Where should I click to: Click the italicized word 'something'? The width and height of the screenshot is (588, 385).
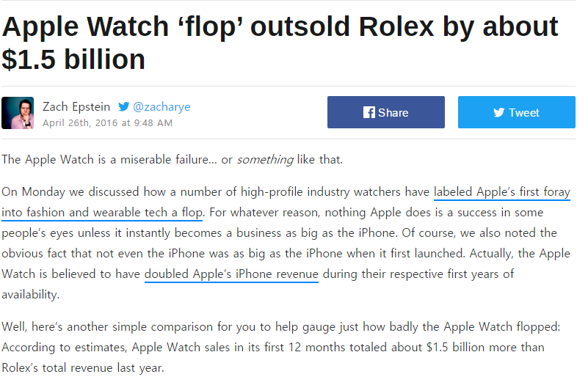pyautogui.click(x=265, y=159)
